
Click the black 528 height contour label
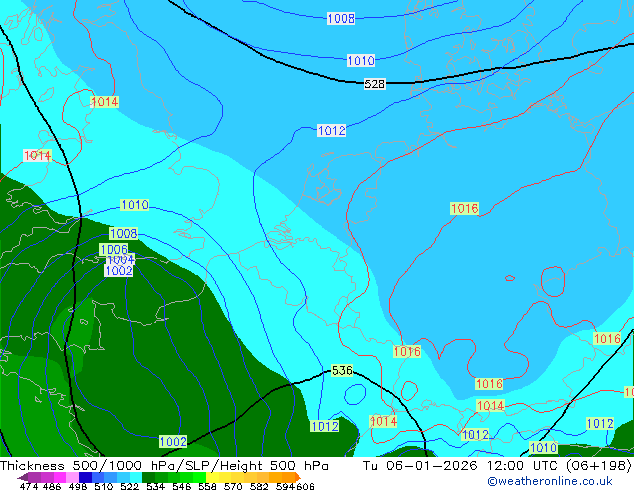(x=374, y=84)
